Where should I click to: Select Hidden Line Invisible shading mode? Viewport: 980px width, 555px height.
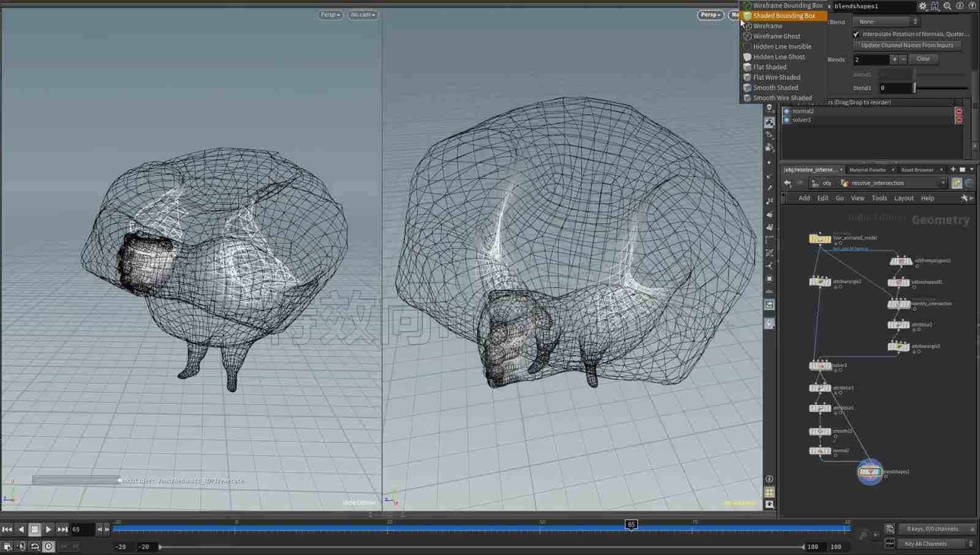point(782,47)
